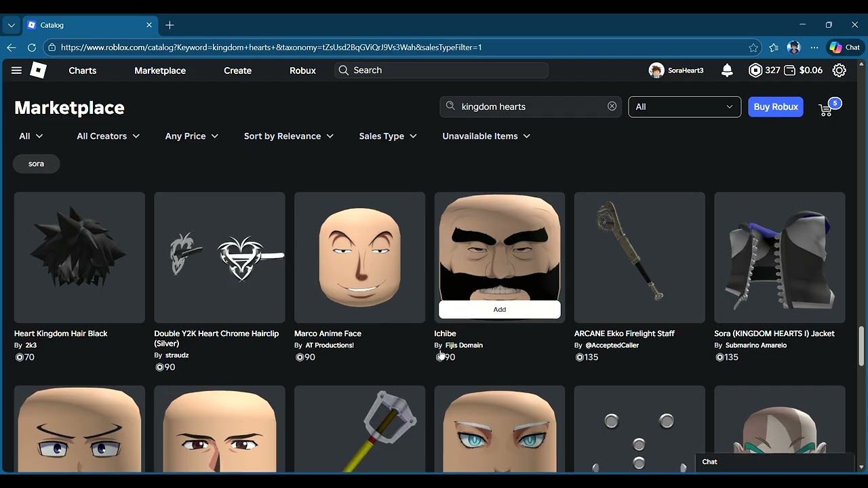
Task: Open the tab search dropdown arrow
Action: click(x=11, y=25)
